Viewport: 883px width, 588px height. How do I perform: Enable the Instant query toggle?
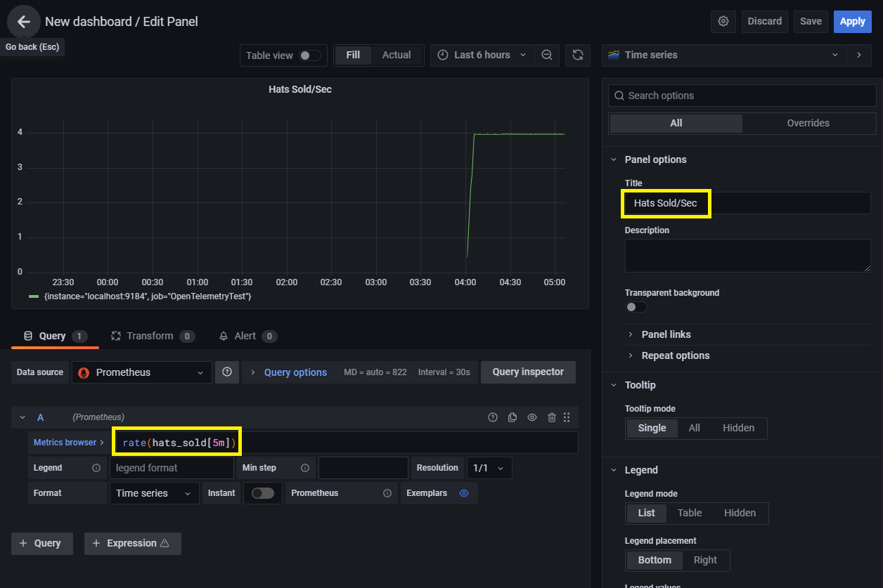coord(262,492)
